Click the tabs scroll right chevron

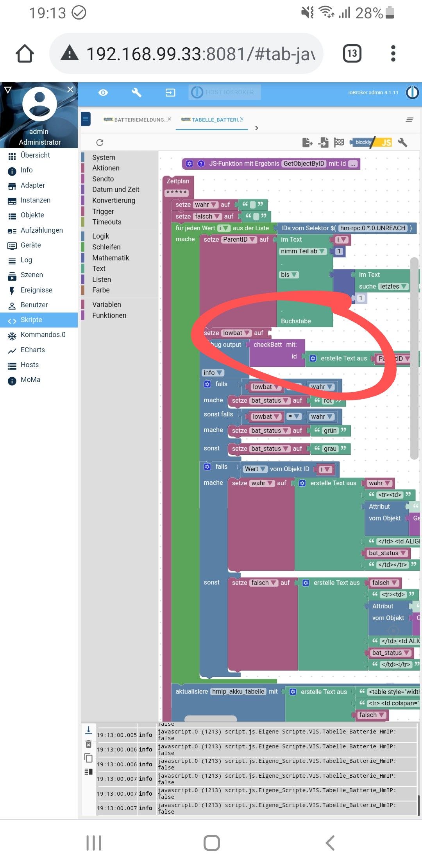(x=257, y=128)
